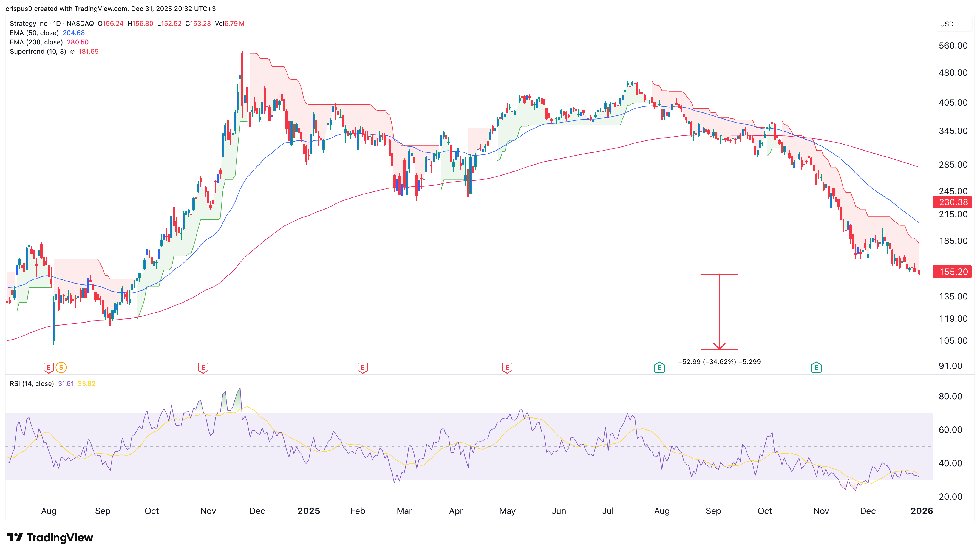Open the RSI (14, close) legend
The image size is (980, 554).
32,383
